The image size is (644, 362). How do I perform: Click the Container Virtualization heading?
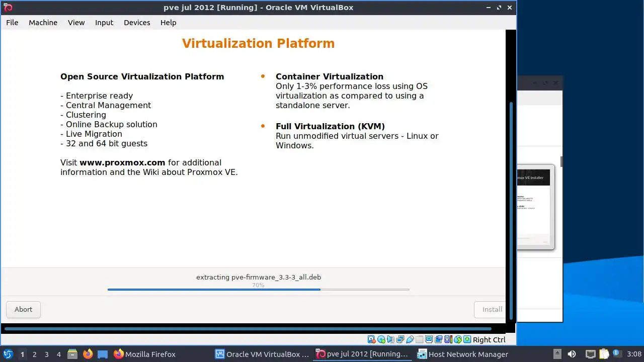[330, 76]
